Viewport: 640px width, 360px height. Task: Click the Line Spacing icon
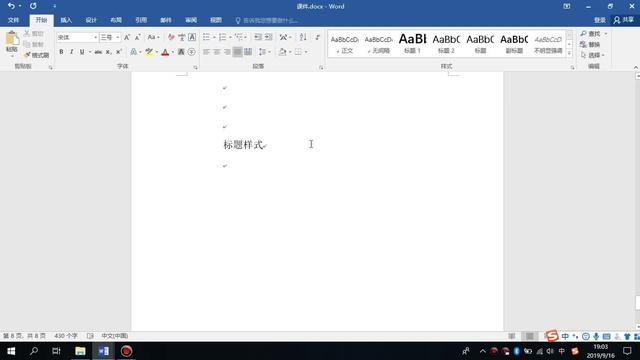point(262,52)
